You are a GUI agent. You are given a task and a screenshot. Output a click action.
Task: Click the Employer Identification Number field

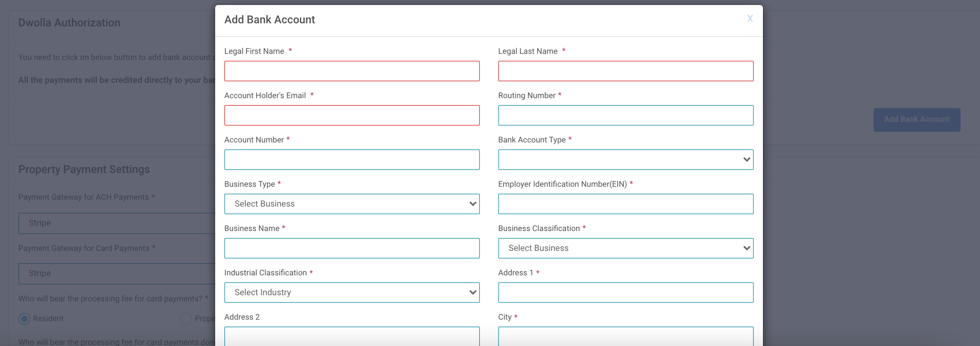pyautogui.click(x=626, y=204)
